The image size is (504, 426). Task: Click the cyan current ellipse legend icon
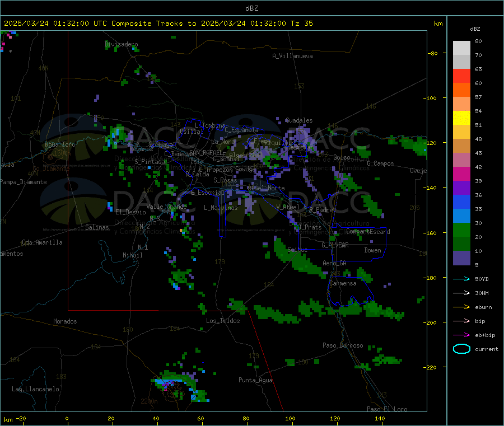(461, 349)
